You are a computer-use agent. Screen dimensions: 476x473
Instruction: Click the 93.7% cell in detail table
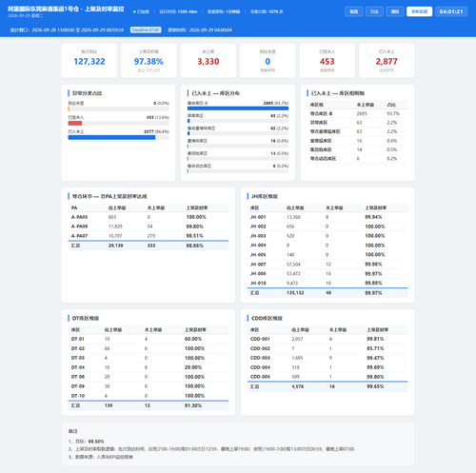pos(393,113)
